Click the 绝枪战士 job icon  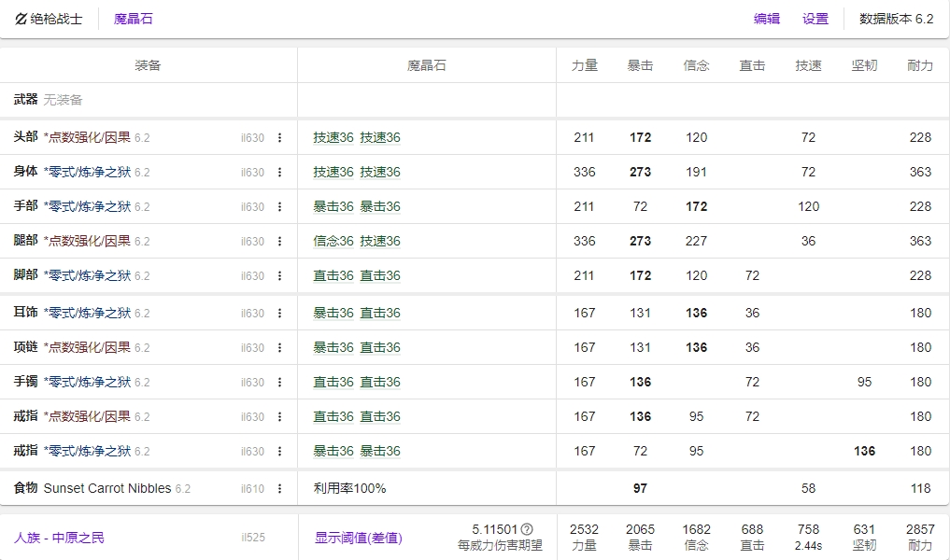pyautogui.click(x=21, y=19)
